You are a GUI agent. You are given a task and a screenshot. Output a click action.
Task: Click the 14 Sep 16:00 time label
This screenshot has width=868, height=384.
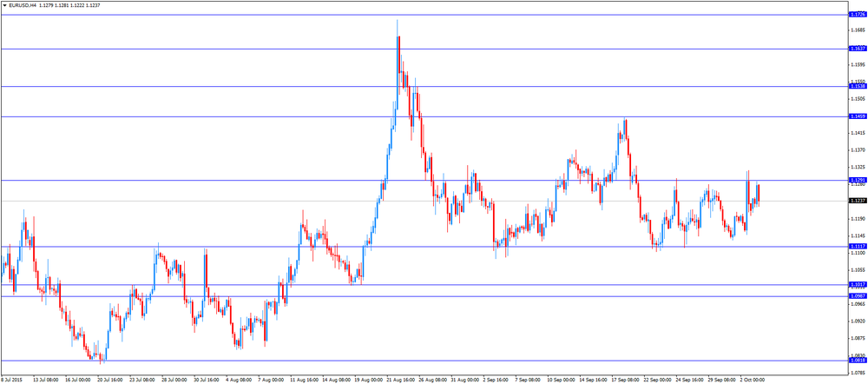point(592,381)
